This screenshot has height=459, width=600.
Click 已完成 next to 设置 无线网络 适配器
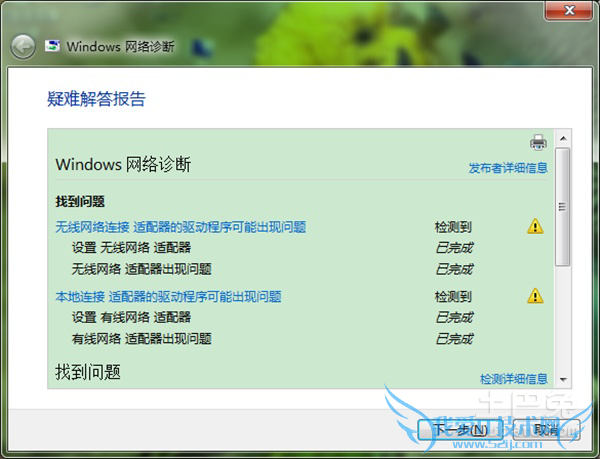[x=454, y=248]
